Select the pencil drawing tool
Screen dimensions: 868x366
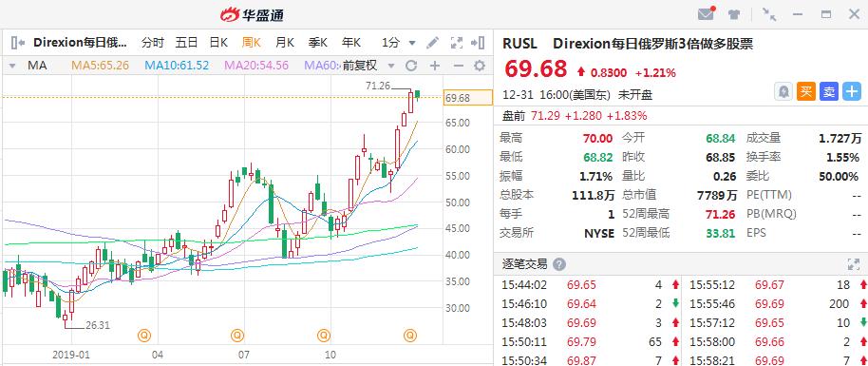click(433, 43)
